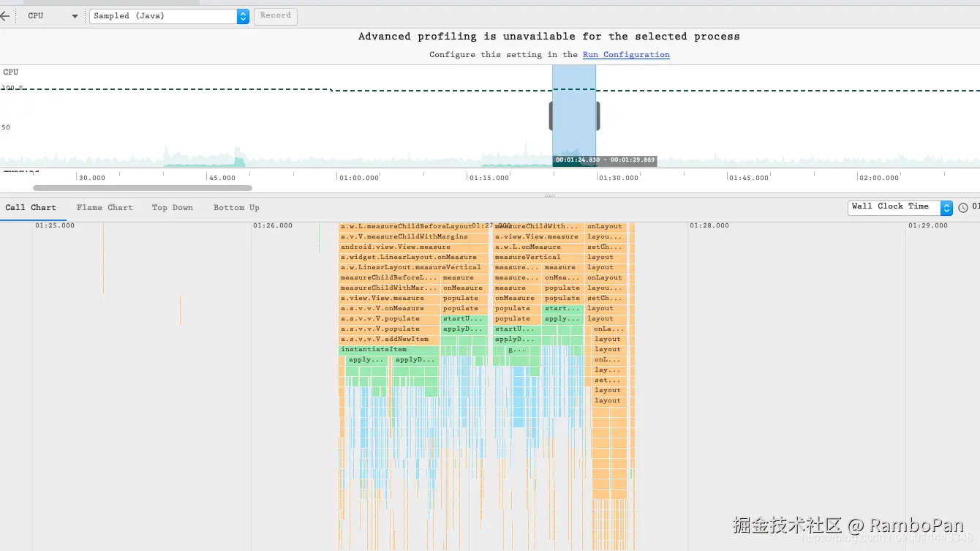Select the a.widget.LinearLayout.onMeasure call bar

pyautogui.click(x=414, y=258)
